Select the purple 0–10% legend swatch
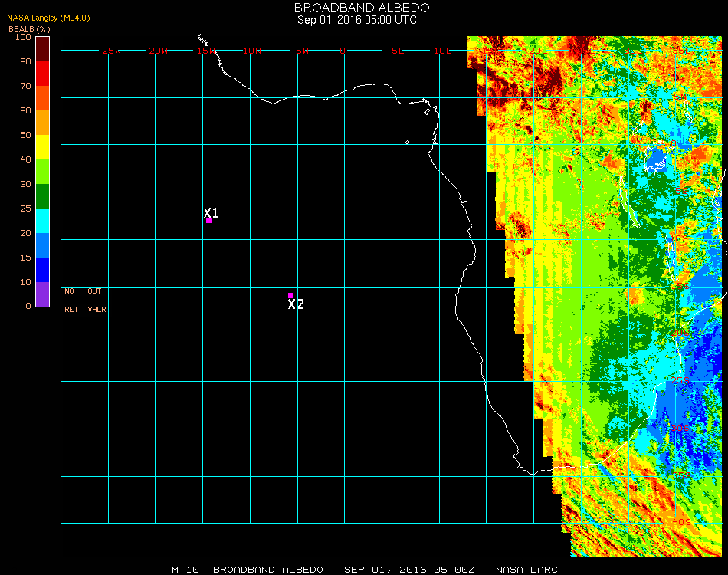728x575 pixels. pos(42,294)
